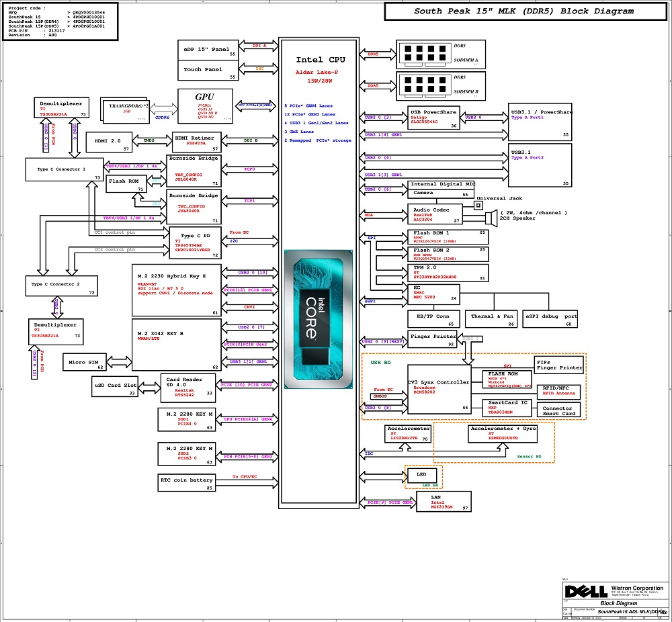Click the LAN Intel block
This screenshot has width=672, height=622.
[x=444, y=502]
